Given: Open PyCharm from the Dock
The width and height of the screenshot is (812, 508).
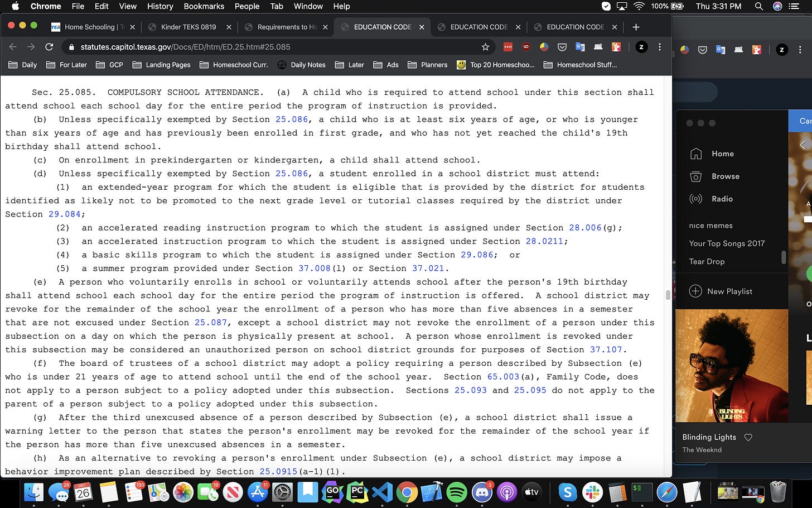Looking at the screenshot, I should pyautogui.click(x=357, y=492).
